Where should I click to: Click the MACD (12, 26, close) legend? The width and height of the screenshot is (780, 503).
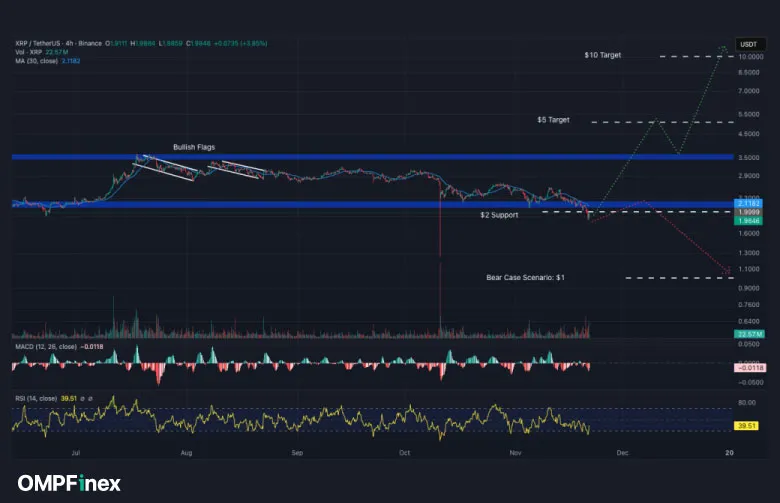click(44, 346)
